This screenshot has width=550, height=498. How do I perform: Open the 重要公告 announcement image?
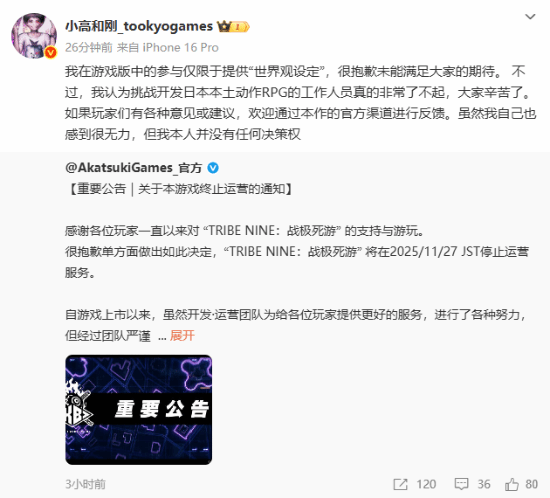pyautogui.click(x=139, y=410)
